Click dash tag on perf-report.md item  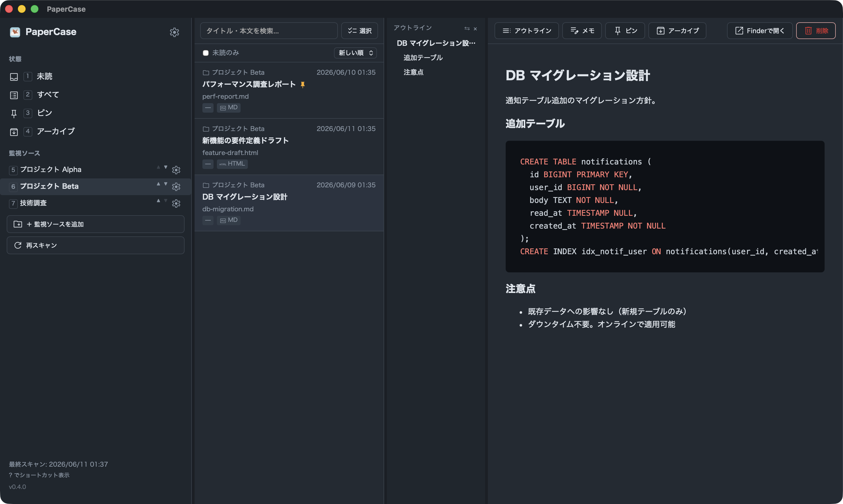pos(208,108)
